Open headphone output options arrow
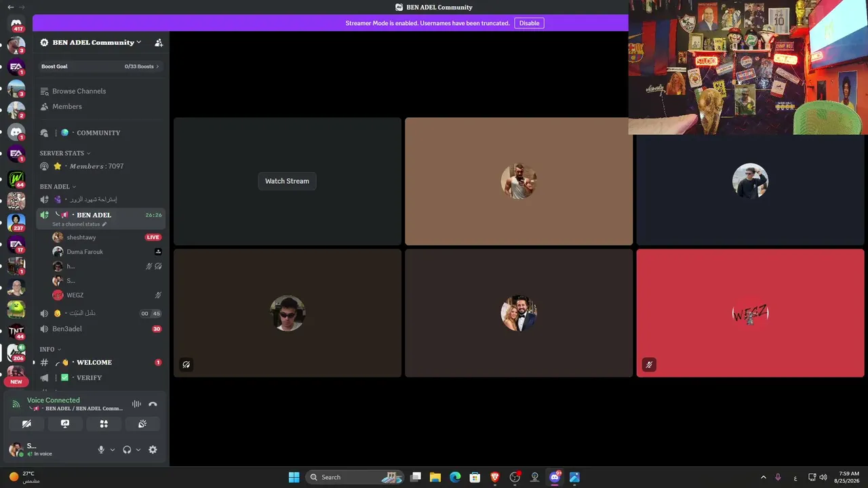868x488 pixels. pyautogui.click(x=138, y=449)
